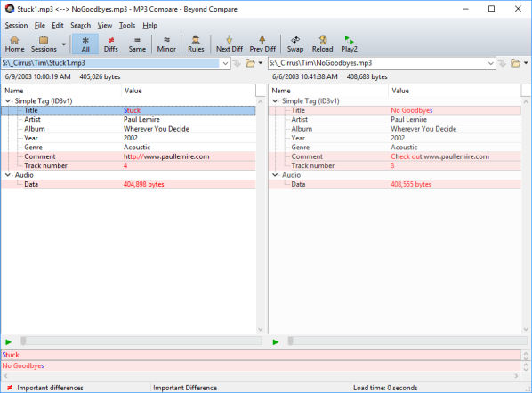Swap the left and right files
Image resolution: width=532 pixels, height=393 pixels.
295,44
